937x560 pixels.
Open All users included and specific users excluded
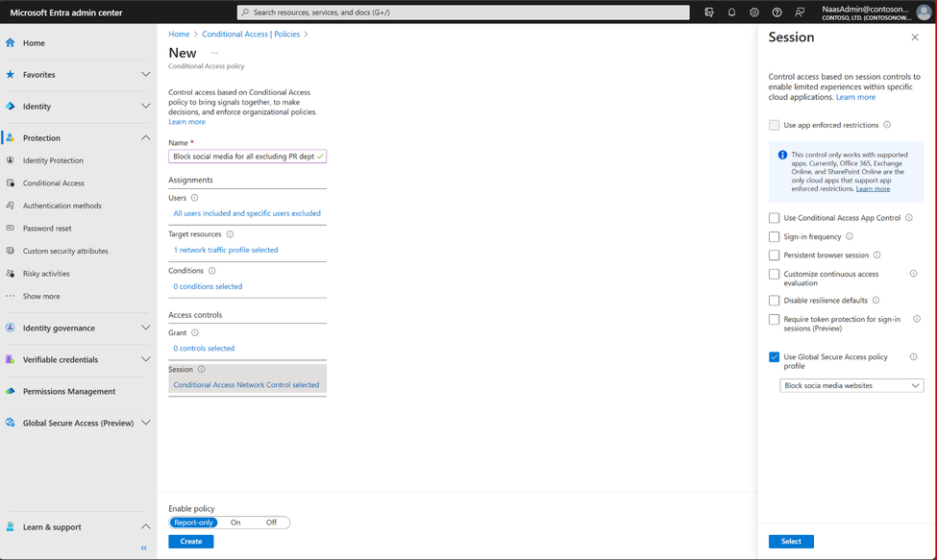click(247, 213)
